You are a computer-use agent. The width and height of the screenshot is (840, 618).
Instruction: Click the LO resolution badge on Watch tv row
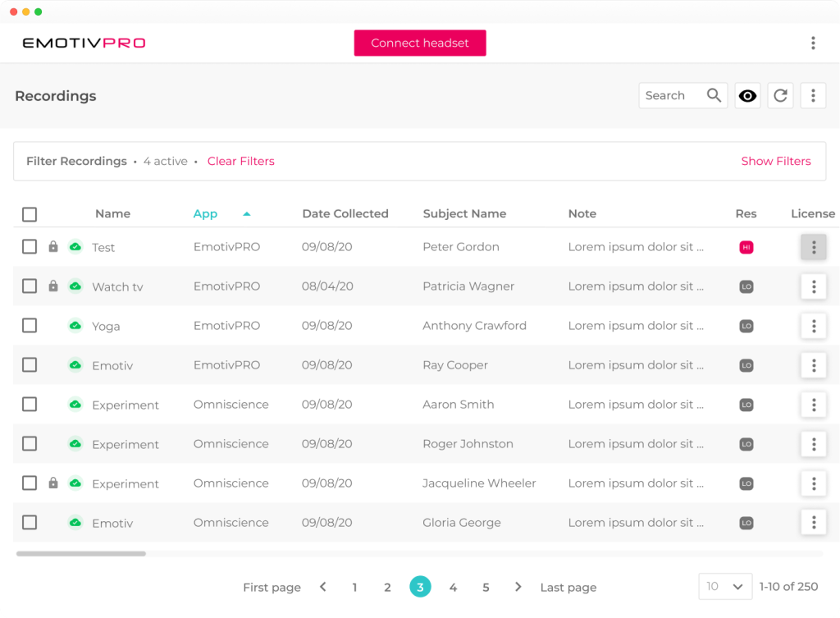click(746, 286)
